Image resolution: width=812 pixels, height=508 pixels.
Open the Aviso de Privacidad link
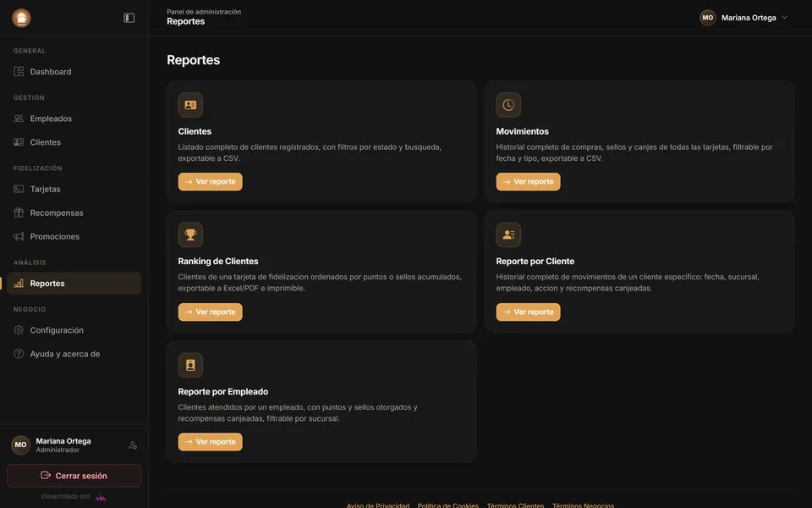point(378,505)
